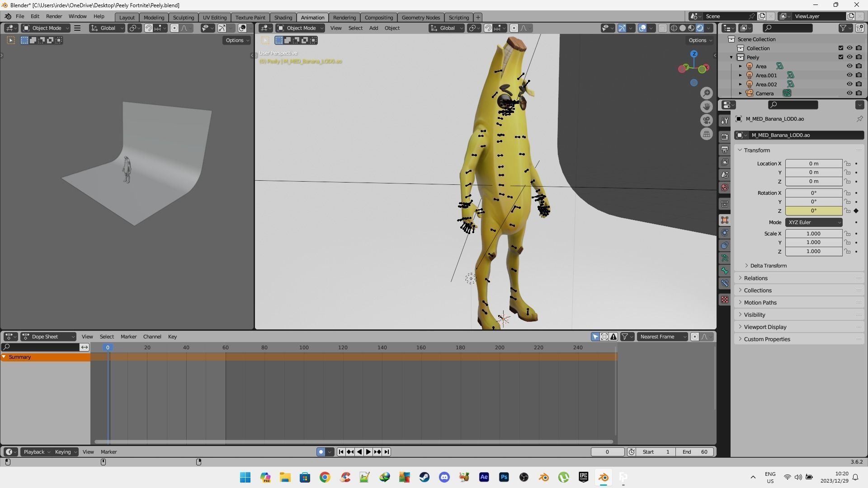
Task: Open the Output properties tab
Action: pos(725,149)
